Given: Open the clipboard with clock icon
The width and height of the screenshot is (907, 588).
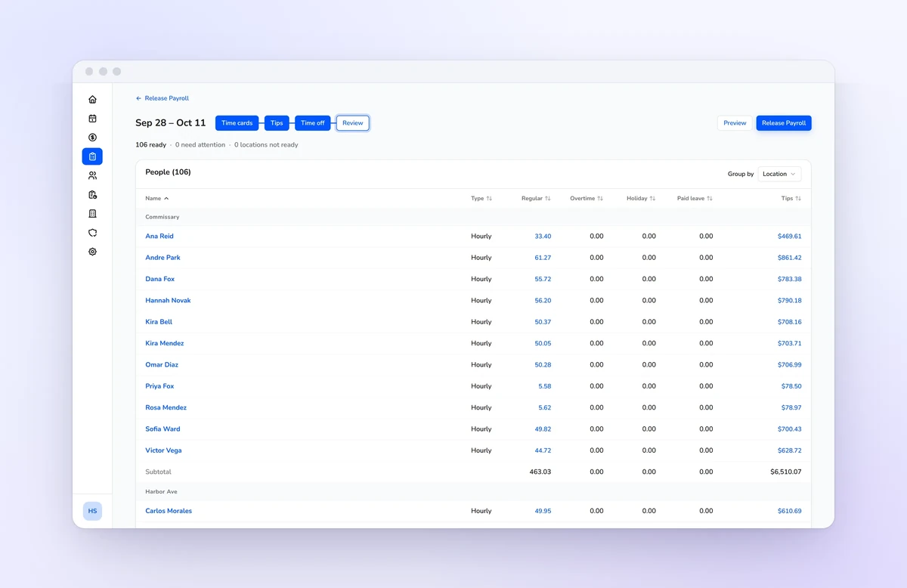Looking at the screenshot, I should [x=92, y=195].
